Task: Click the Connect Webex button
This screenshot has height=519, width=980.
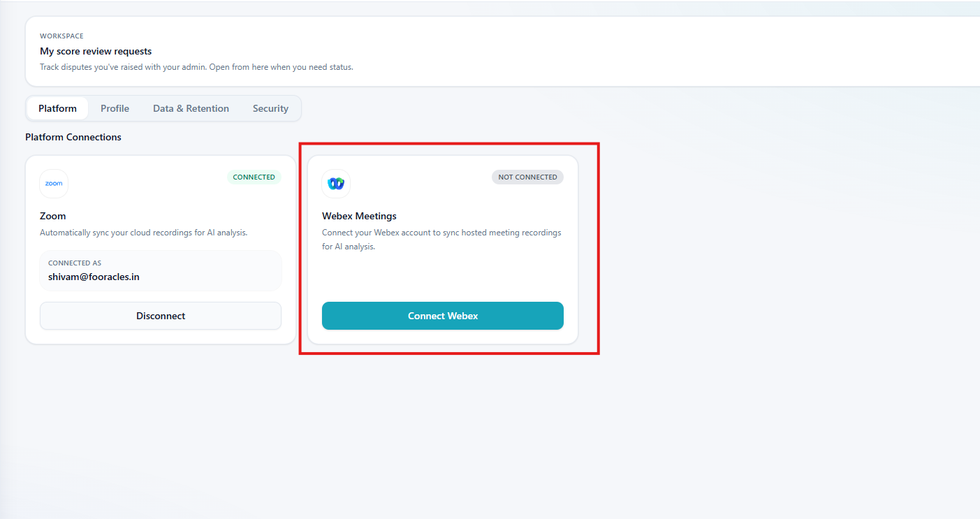Action: coord(443,316)
